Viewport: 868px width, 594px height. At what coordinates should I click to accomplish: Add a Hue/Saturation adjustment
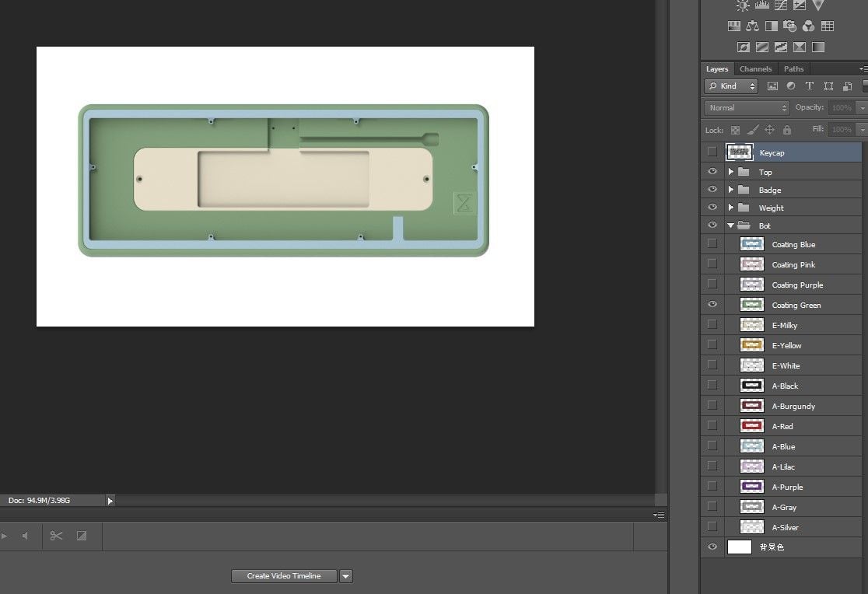click(734, 26)
